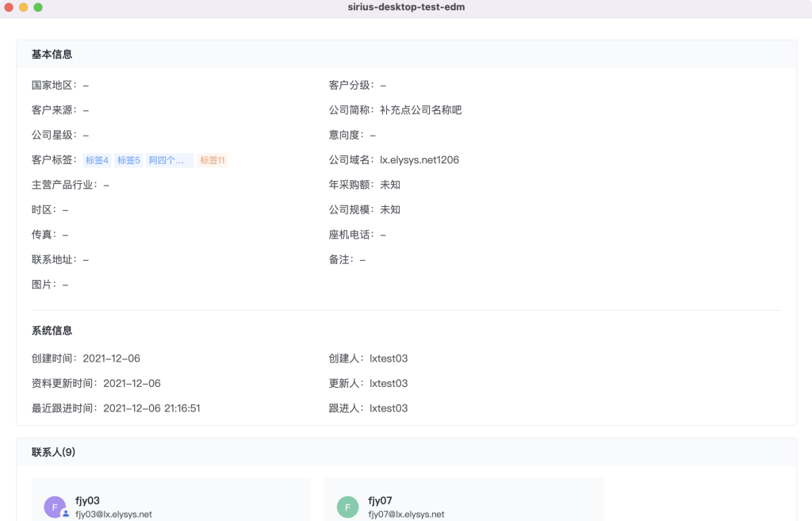Close the window with the red button

click(x=9, y=7)
